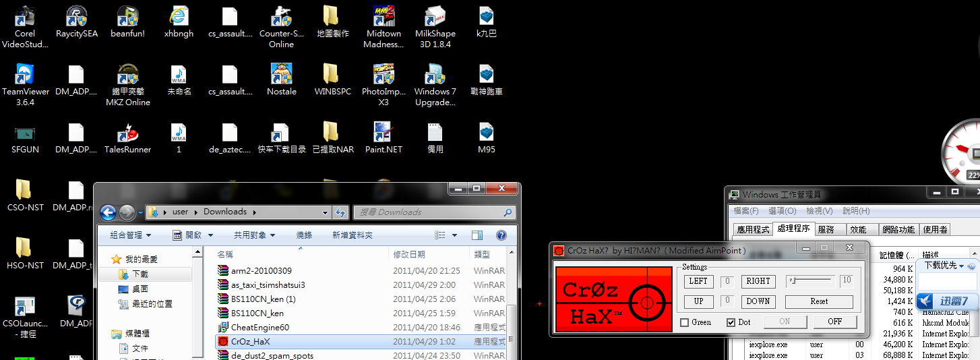The width and height of the screenshot is (980, 360).
Task: Open the 組合管理 dropdown menu
Action: [x=130, y=235]
